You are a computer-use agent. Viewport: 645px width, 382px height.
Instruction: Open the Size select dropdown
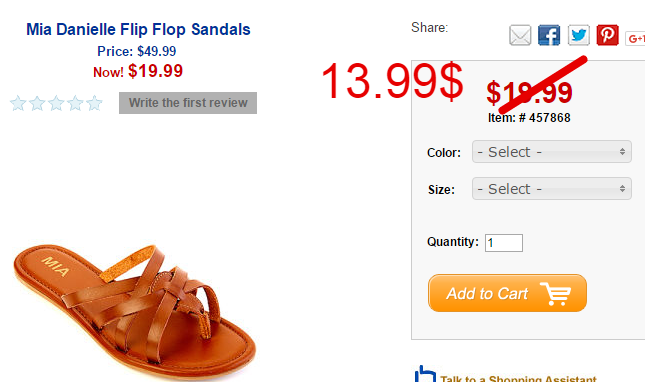pyautogui.click(x=552, y=189)
